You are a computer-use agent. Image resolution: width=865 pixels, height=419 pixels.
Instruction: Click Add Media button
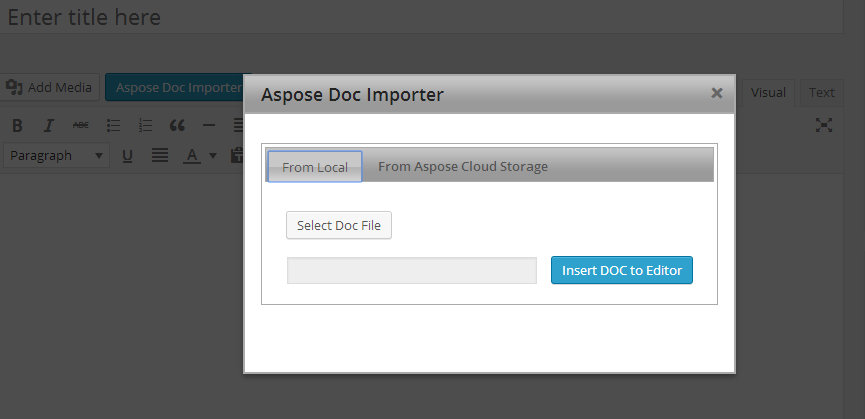point(50,87)
